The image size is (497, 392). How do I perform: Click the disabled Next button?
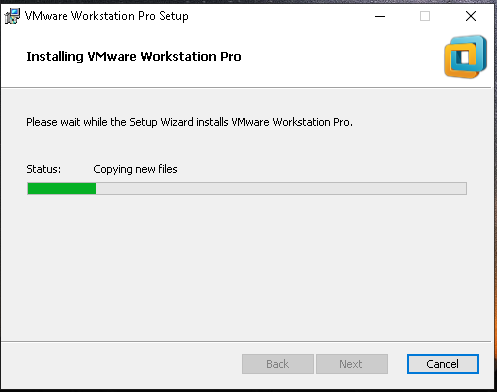(352, 364)
